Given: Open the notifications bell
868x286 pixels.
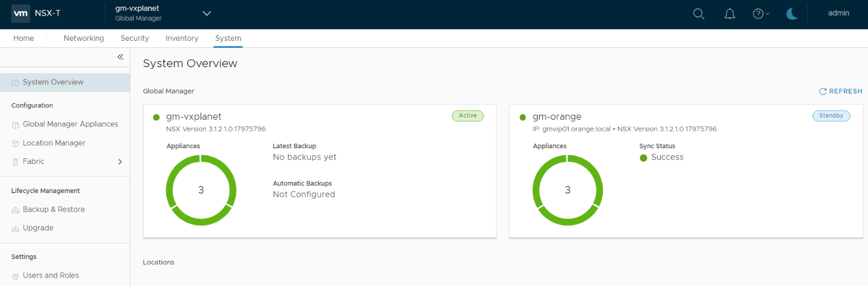Looking at the screenshot, I should [x=730, y=14].
